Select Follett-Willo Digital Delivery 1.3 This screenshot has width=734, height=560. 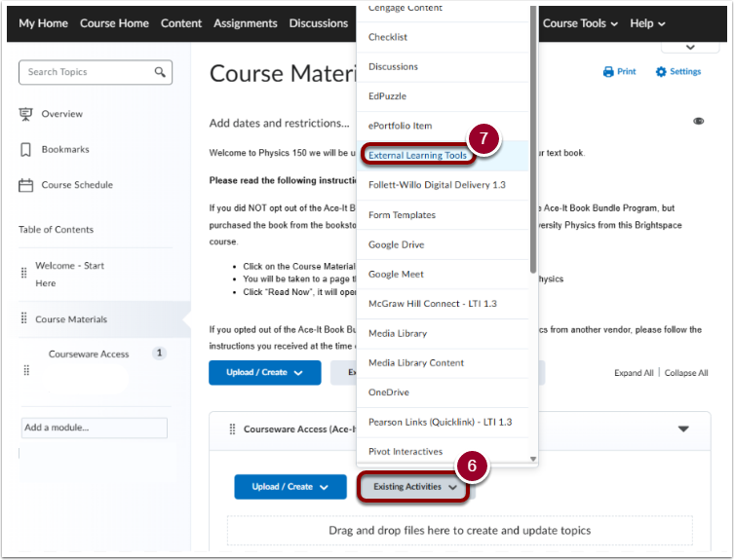tap(443, 185)
